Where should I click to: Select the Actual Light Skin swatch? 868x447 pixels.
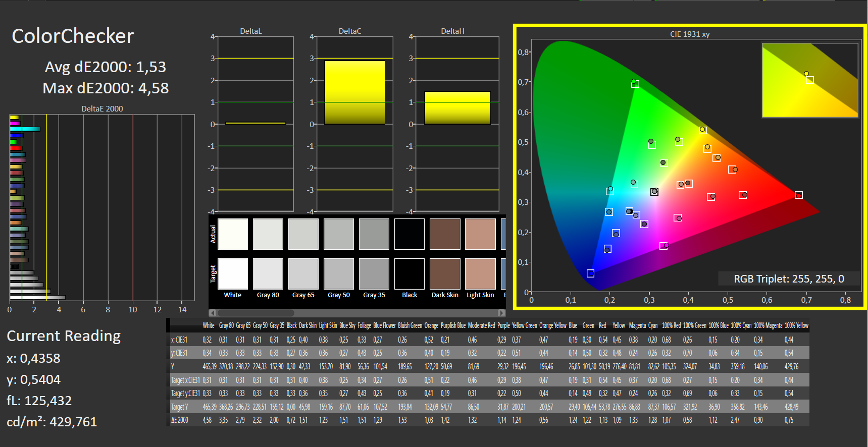coord(480,234)
